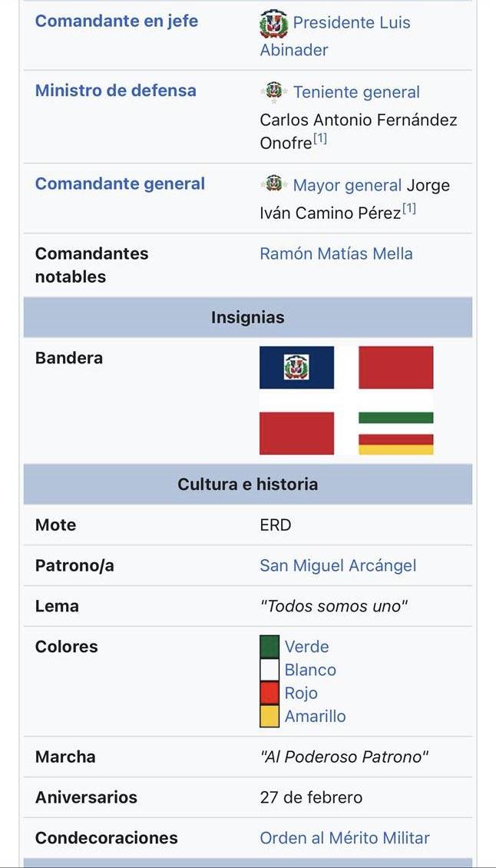Follow the Presidente Luis Abinader link
This screenshot has height=868, width=496.
click(x=336, y=36)
